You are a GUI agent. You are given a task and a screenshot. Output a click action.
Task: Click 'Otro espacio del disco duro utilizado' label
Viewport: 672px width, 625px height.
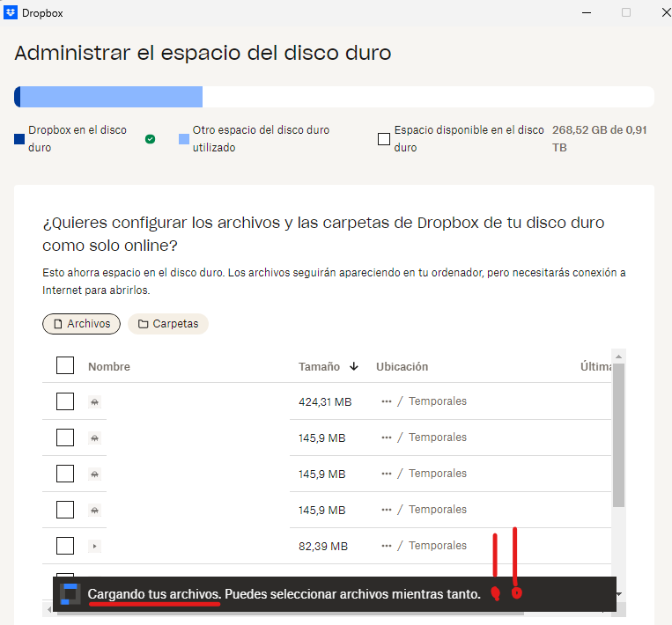pyautogui.click(x=261, y=139)
